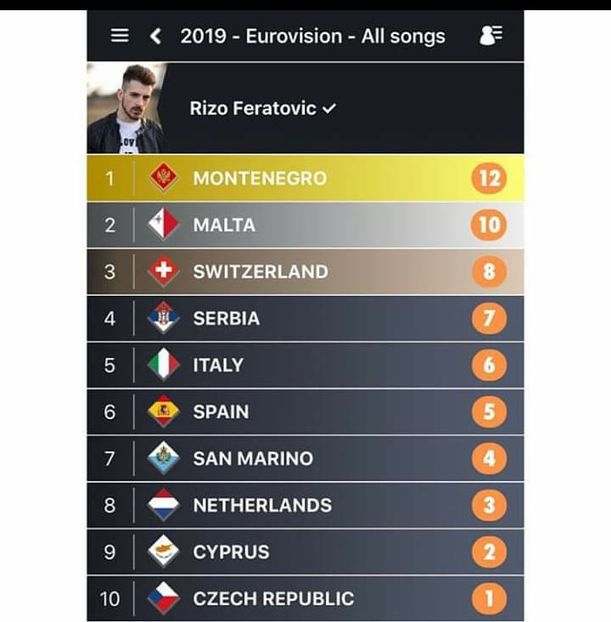Tap the Italy flag icon
Viewport: 611px width, 622px height.
pyautogui.click(x=163, y=365)
